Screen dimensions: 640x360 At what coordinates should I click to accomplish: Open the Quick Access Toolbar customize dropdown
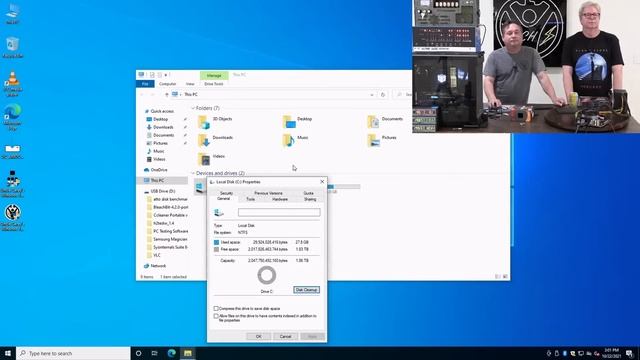[166, 75]
